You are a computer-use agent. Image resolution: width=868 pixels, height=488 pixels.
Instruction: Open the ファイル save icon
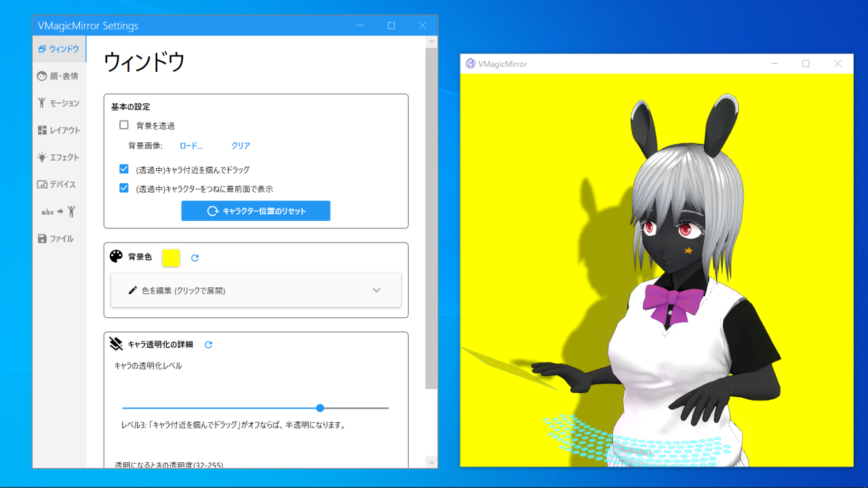tap(42, 239)
